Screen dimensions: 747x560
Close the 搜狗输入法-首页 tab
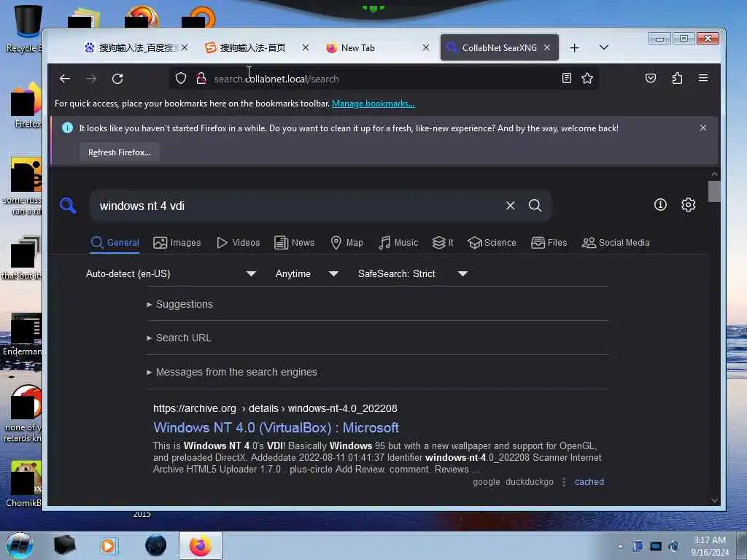[306, 47]
